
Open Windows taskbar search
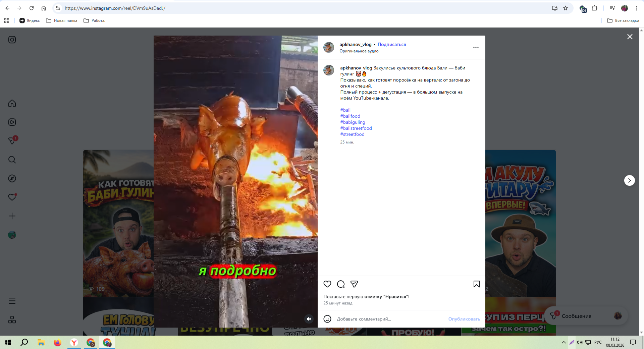(x=24, y=342)
